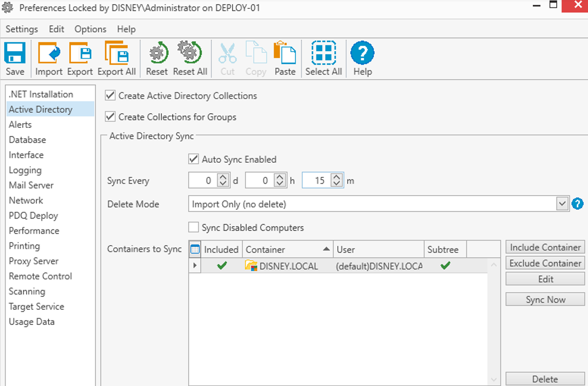The image size is (588, 386).
Task: Click the gear icon in title bar
Action: pos(7,7)
